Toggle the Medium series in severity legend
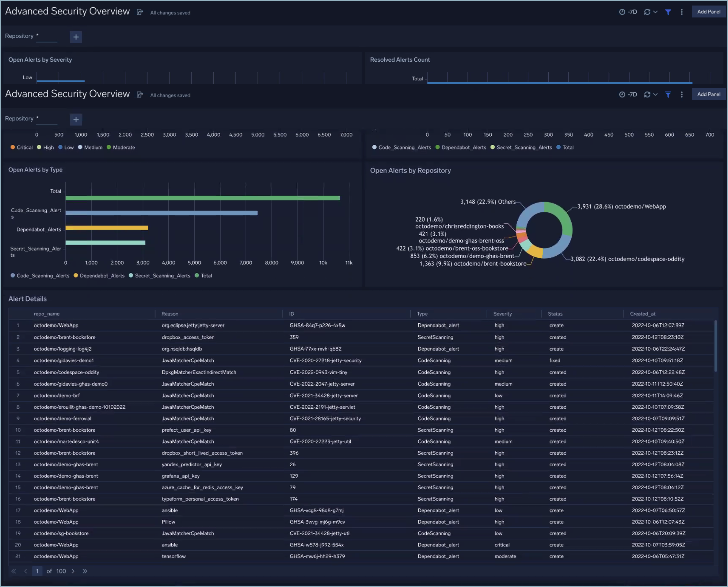Screen dimensions: 728x587 coord(90,147)
